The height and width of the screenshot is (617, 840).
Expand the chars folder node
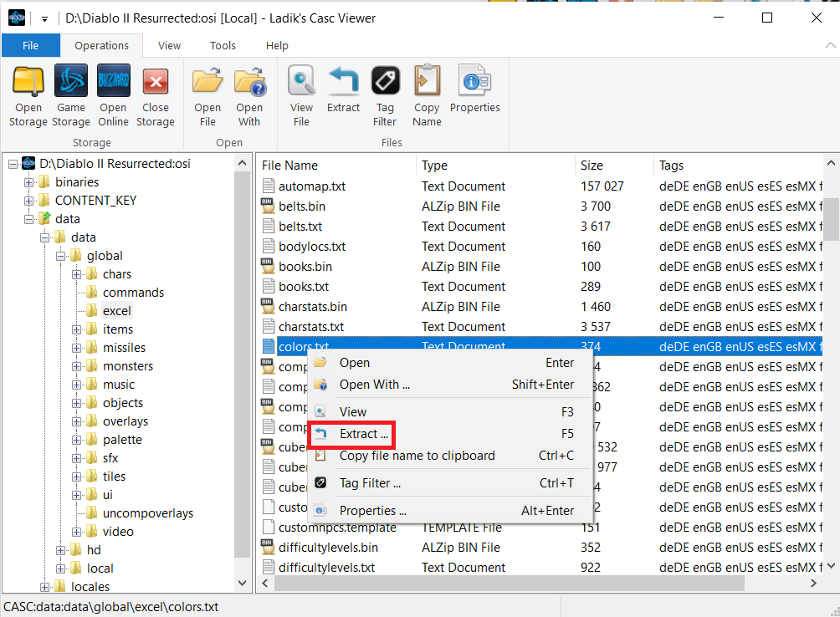77,274
